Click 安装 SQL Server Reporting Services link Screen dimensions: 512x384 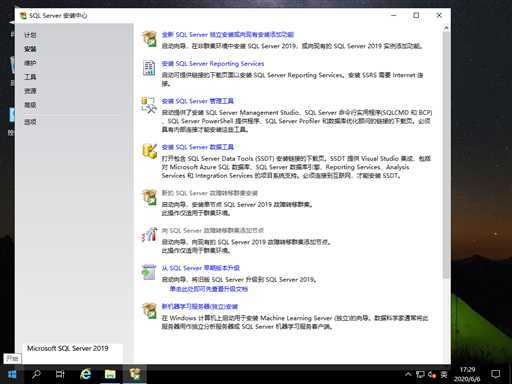coord(213,64)
